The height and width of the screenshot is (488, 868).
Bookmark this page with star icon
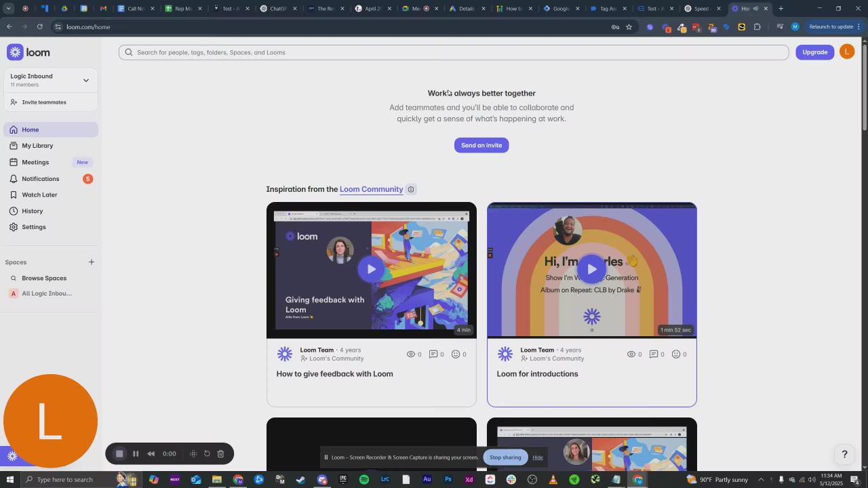click(x=629, y=27)
